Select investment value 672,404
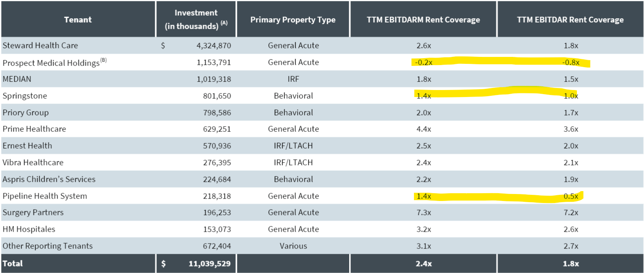 (x=217, y=246)
